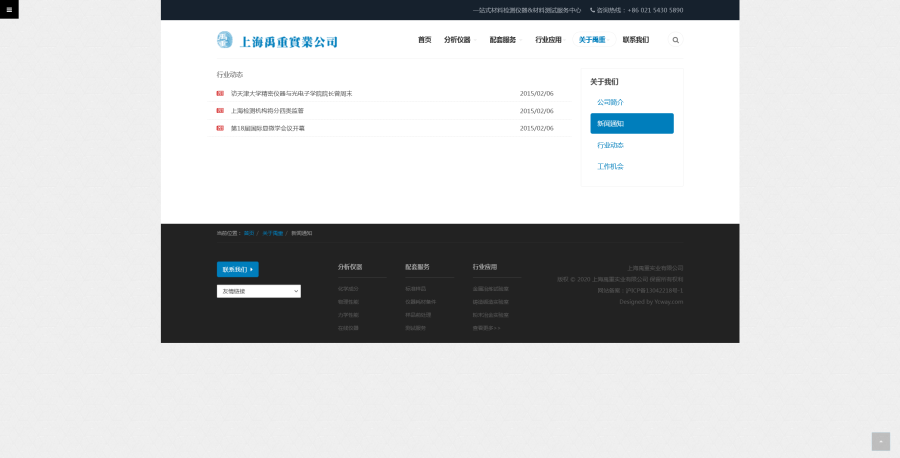The image size is (900, 458).
Task: Click the 上海禹重實業公司 logo
Action: click(277, 40)
